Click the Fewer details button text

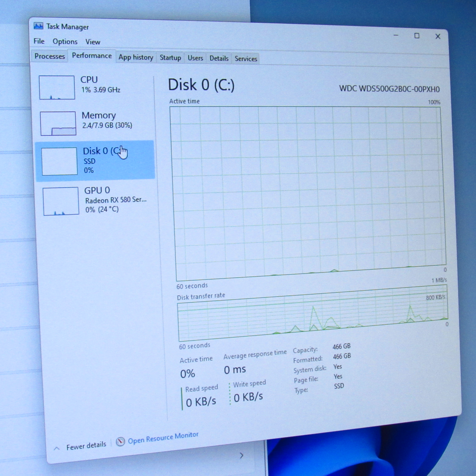(x=86, y=446)
